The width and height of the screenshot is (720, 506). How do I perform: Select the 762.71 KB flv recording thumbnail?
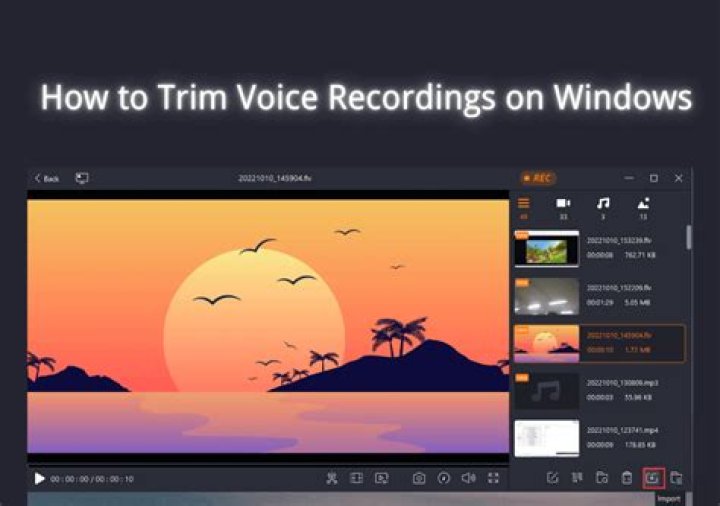point(546,249)
